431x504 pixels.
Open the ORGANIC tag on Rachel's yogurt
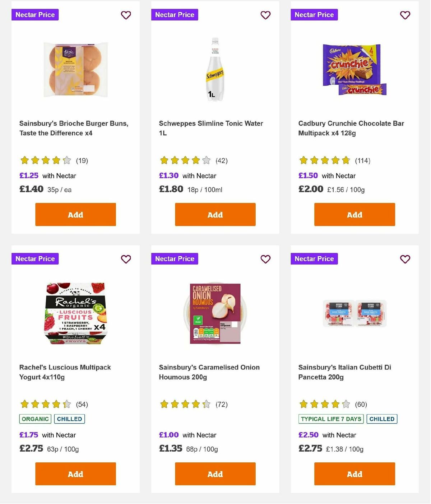pyautogui.click(x=35, y=419)
